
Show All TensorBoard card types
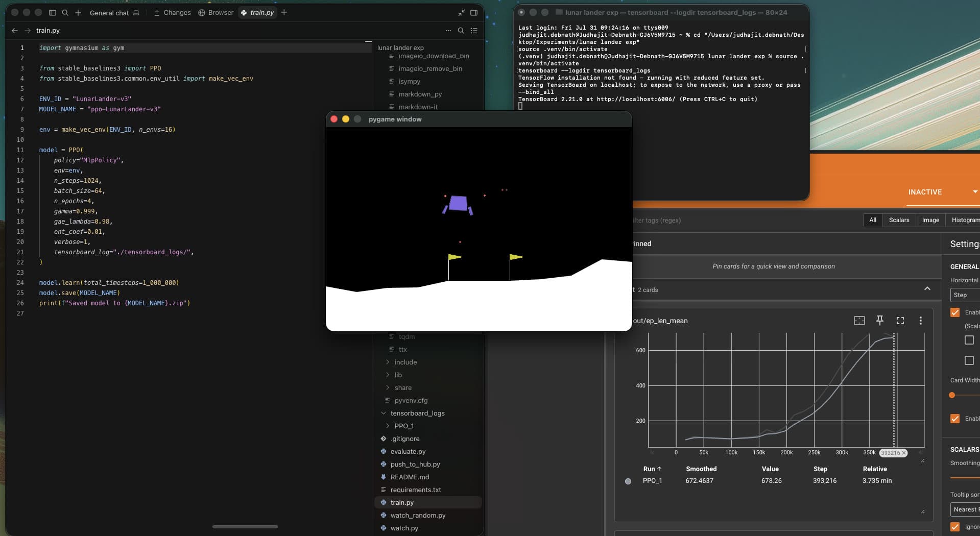[x=873, y=220]
